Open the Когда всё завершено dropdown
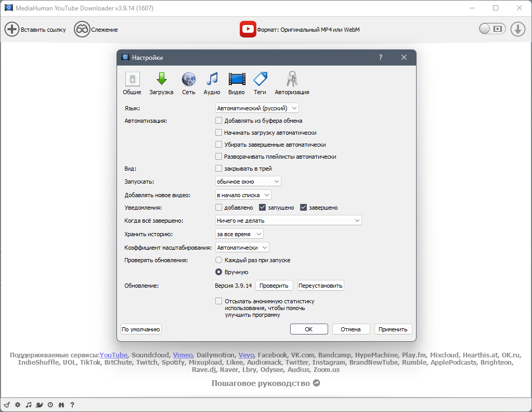This screenshot has height=412, width=532. (x=289, y=220)
